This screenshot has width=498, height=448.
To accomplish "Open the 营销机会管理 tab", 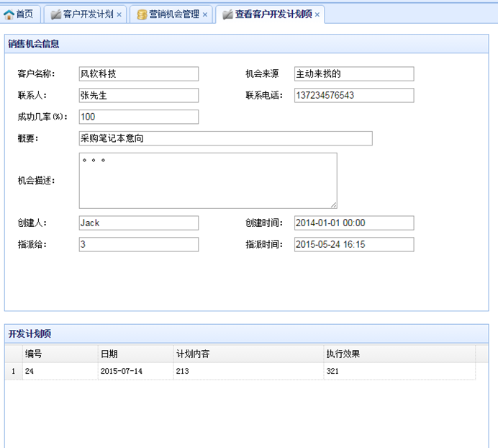I will [x=171, y=14].
